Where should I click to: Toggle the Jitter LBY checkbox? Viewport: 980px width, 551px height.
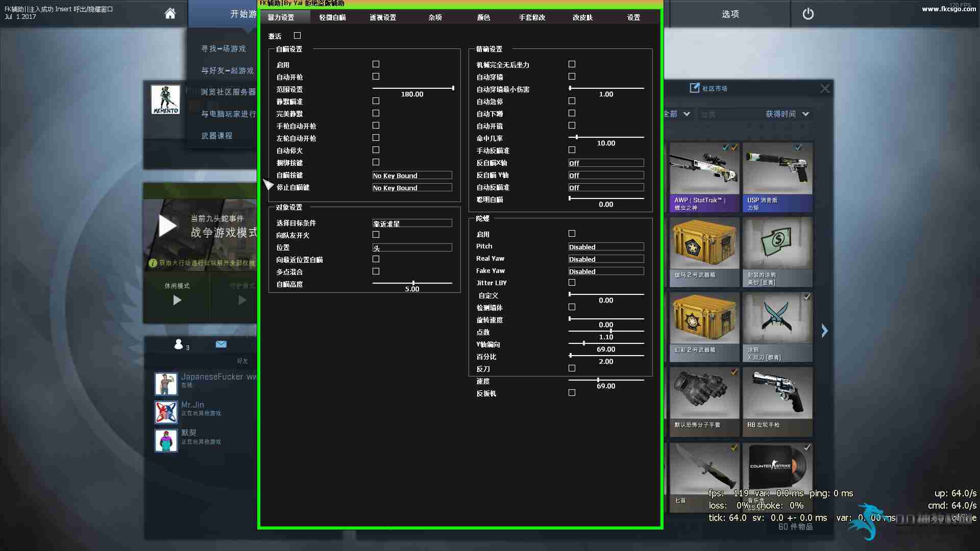pos(572,283)
